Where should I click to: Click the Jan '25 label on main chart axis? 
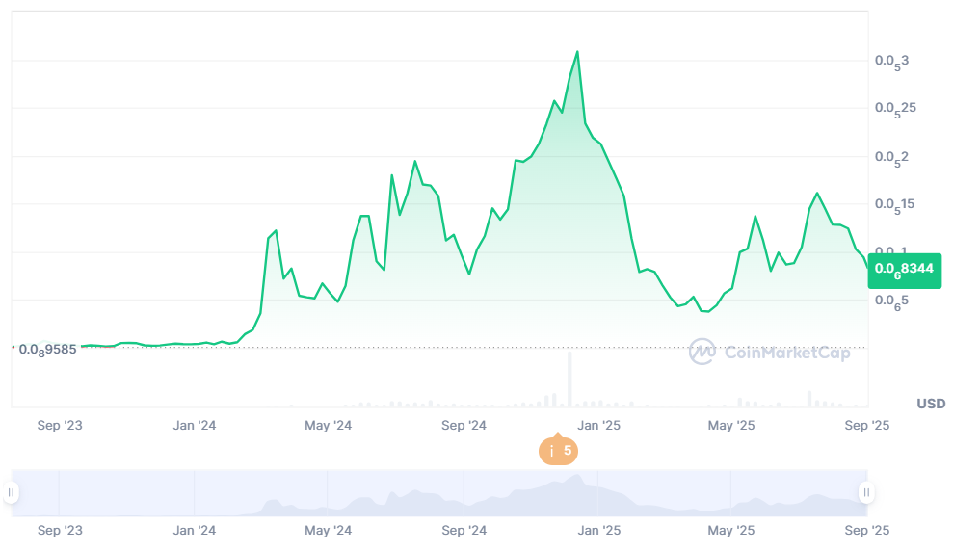(x=598, y=425)
